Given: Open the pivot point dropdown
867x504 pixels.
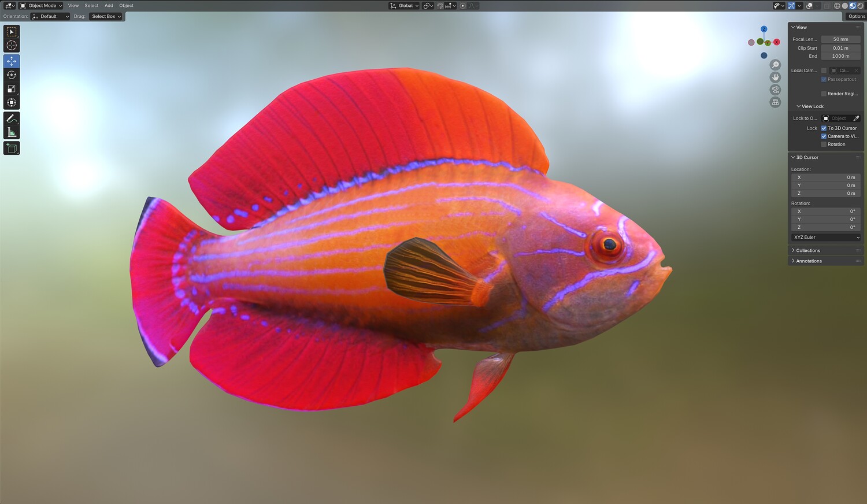Looking at the screenshot, I should 428,6.
